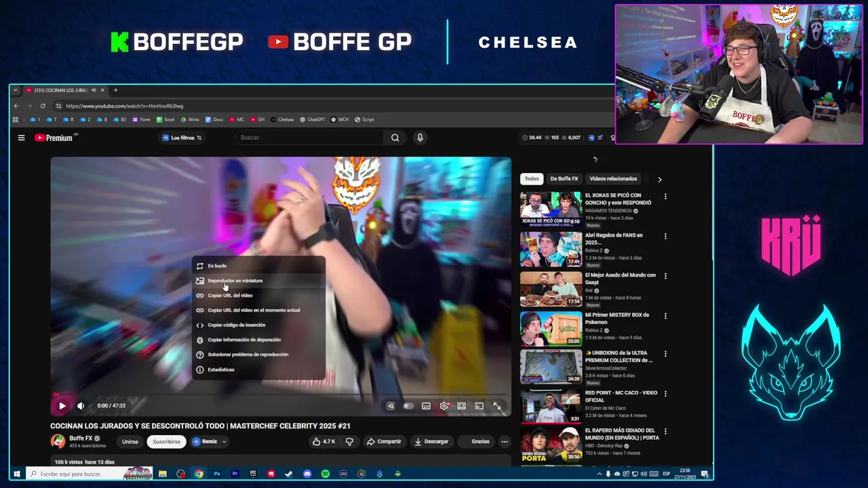Image resolution: width=868 pixels, height=488 pixels.
Task: Reload the page in Chrome
Action: coord(43,106)
